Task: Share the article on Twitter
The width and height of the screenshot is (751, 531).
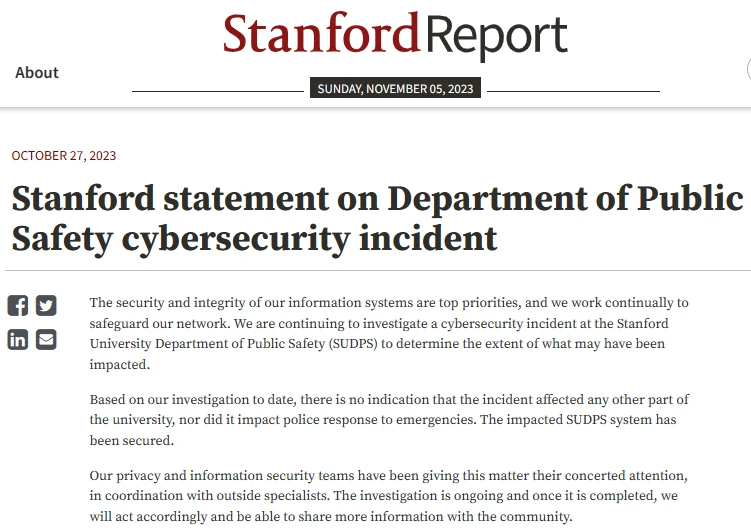Action: click(x=46, y=306)
